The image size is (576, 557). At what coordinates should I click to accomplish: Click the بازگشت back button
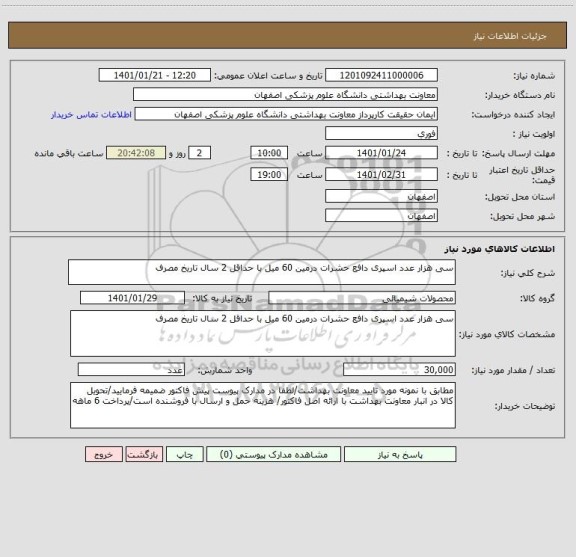144,454
